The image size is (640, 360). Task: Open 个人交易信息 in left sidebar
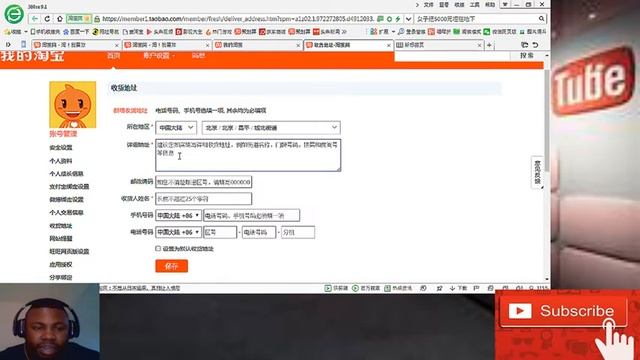67,212
